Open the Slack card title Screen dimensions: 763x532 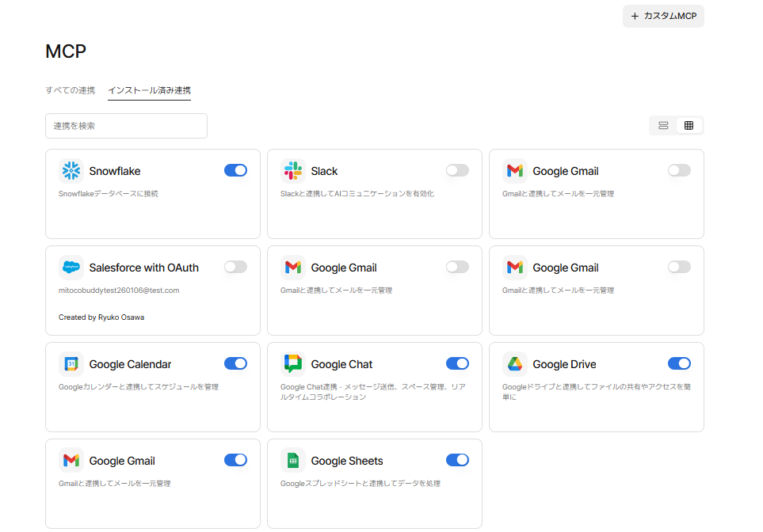tap(324, 171)
